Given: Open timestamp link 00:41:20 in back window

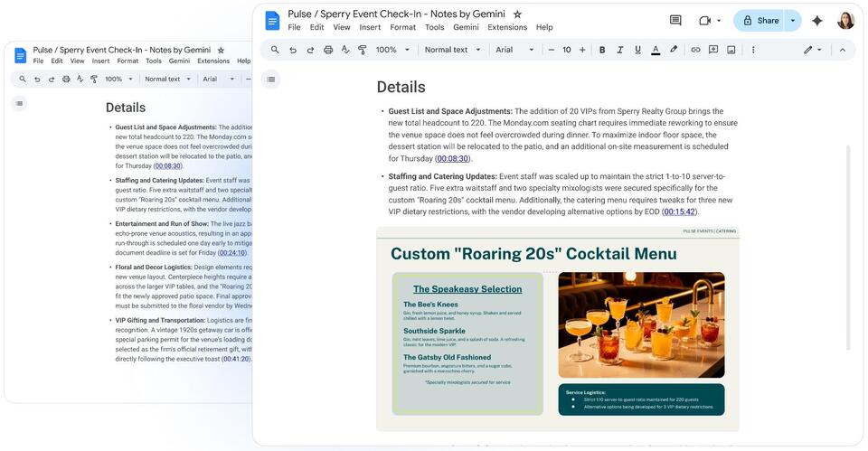Looking at the screenshot, I should pyautogui.click(x=236, y=359).
